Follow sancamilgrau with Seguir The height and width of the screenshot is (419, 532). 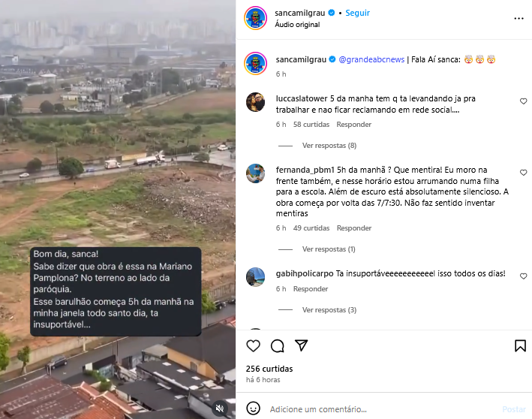point(357,13)
